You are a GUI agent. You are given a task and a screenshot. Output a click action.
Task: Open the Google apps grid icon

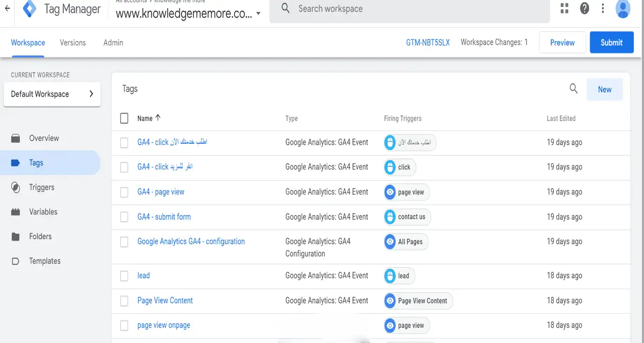click(x=564, y=8)
